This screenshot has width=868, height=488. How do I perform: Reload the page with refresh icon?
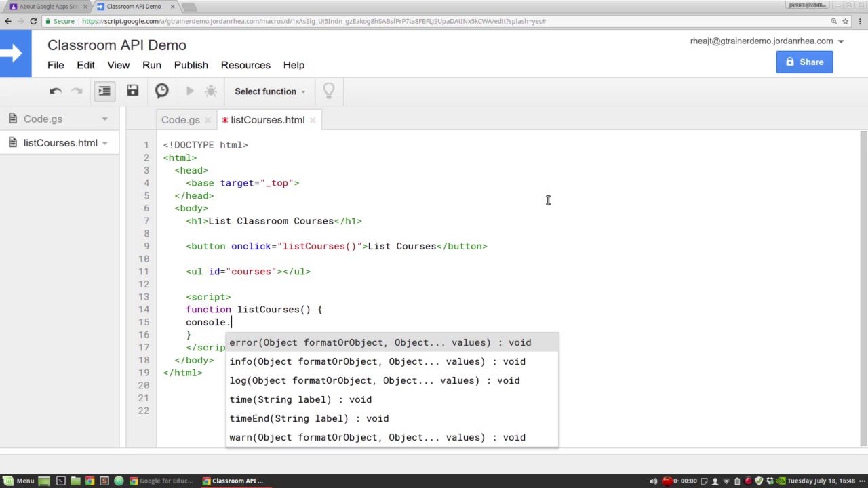click(x=33, y=21)
